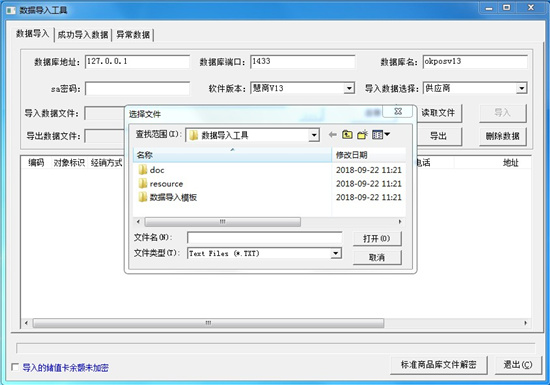This screenshot has width=550, height=385.
Task: Click file list scrollbar left arrow
Action: click(x=138, y=222)
